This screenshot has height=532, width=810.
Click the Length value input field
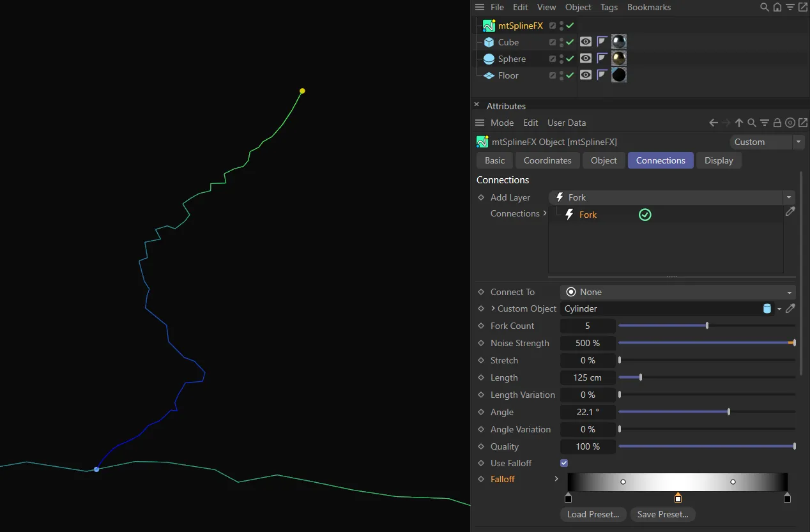pyautogui.click(x=587, y=377)
